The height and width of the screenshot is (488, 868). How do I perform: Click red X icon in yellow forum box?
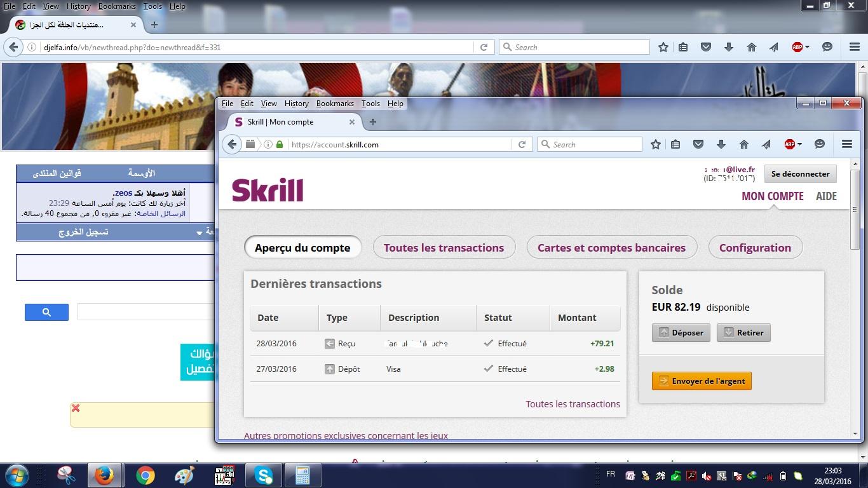76,408
